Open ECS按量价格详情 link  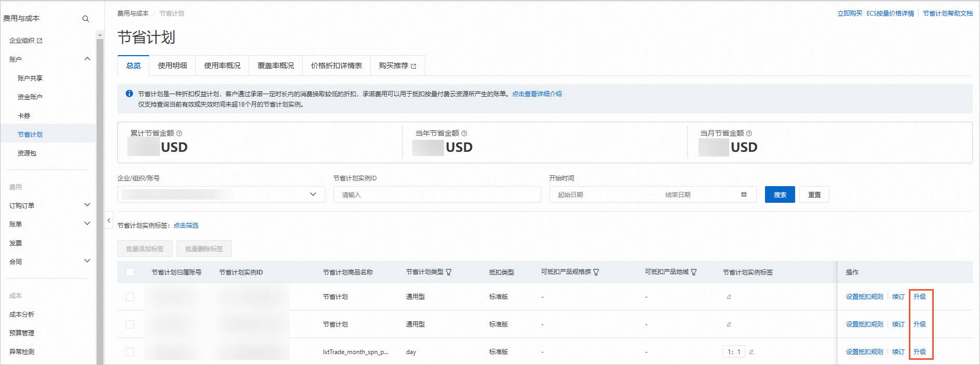(890, 14)
